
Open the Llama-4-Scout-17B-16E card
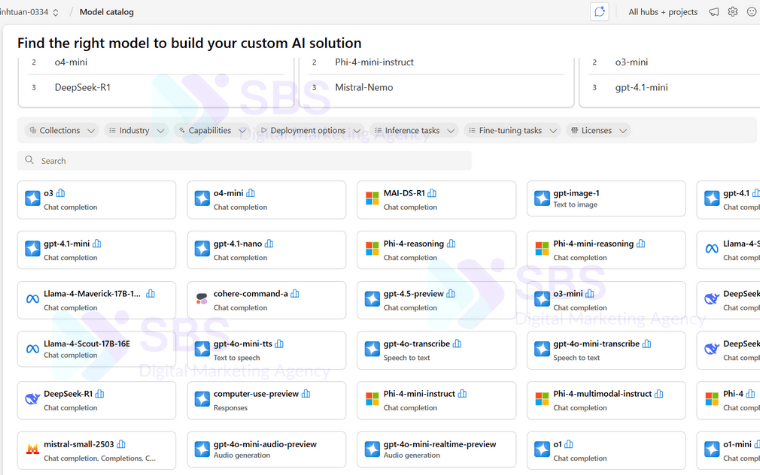[96, 349]
